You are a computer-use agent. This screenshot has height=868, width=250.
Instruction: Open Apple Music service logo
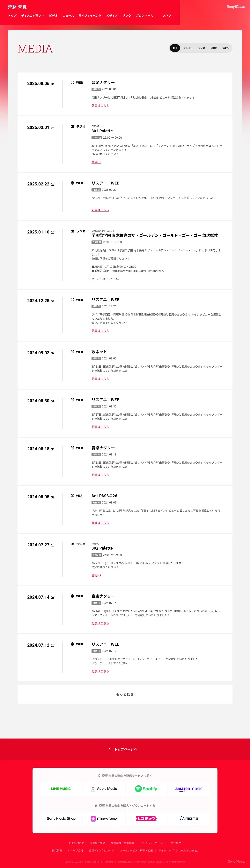click(104, 788)
